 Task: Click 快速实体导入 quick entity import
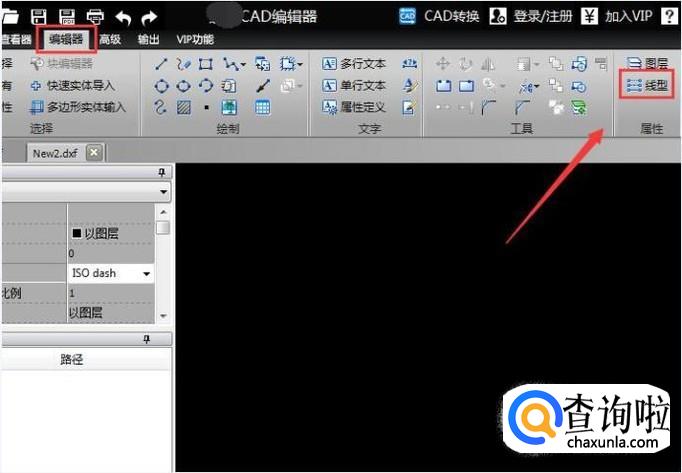72,86
